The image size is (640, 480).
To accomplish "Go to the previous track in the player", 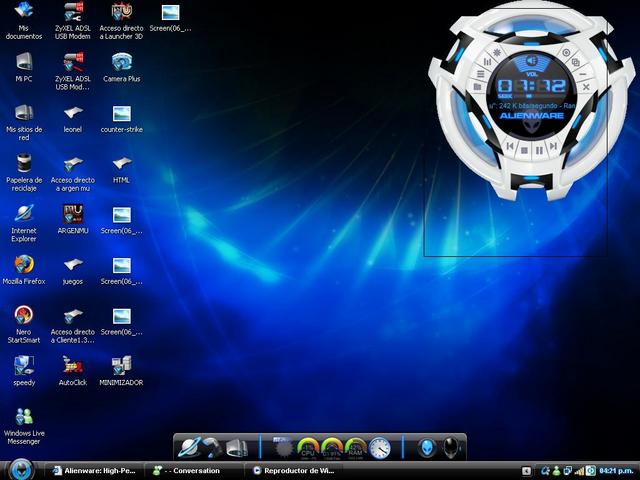I will tap(510, 146).
